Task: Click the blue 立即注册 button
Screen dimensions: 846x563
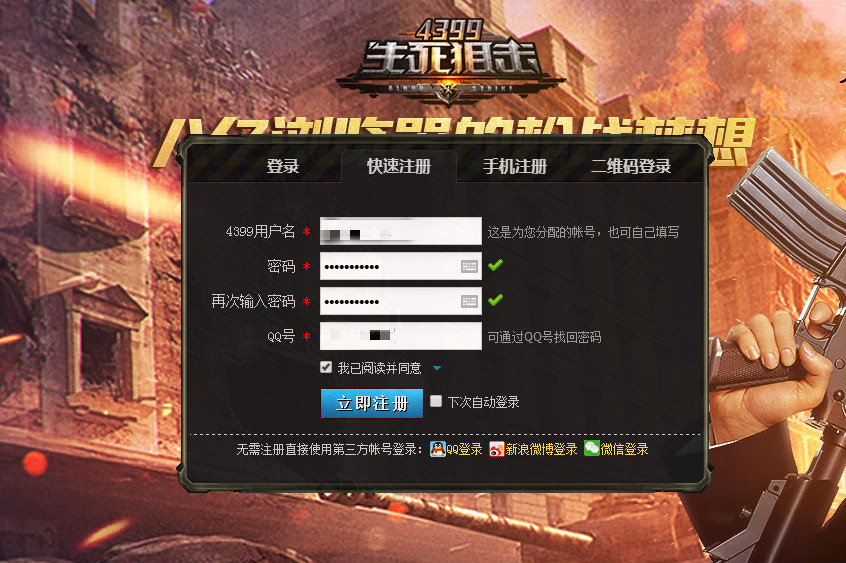Action: (372, 403)
